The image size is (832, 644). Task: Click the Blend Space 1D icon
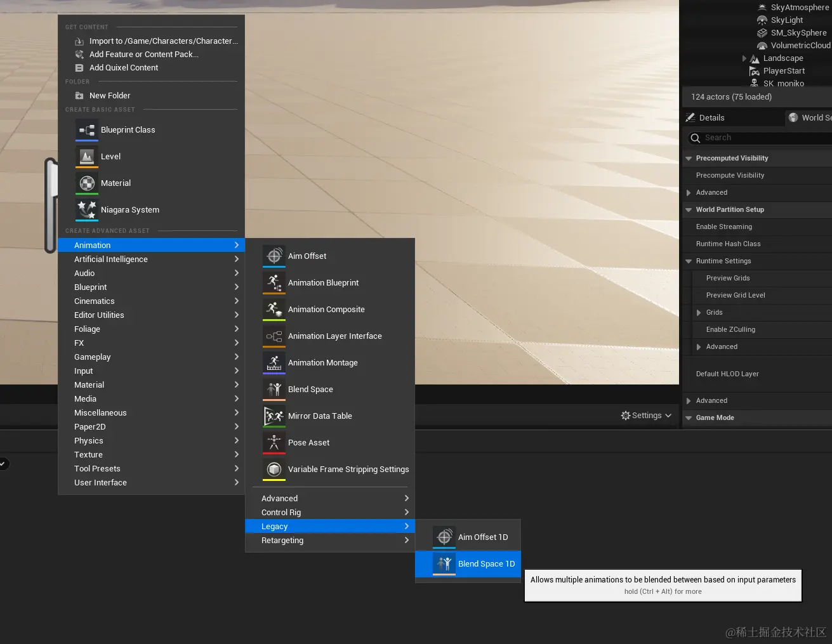(x=444, y=563)
